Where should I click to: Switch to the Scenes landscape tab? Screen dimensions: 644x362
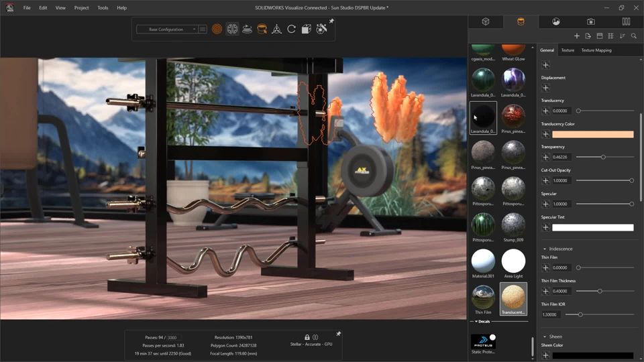click(555, 21)
